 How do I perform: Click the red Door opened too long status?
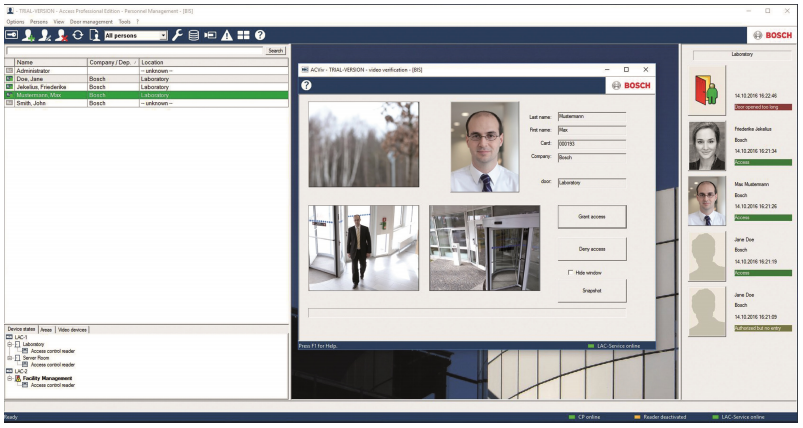point(763,107)
